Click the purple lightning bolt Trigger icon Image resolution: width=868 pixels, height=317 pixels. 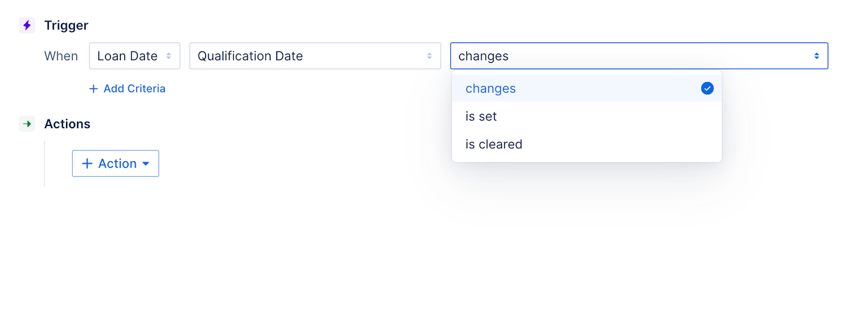(x=27, y=26)
